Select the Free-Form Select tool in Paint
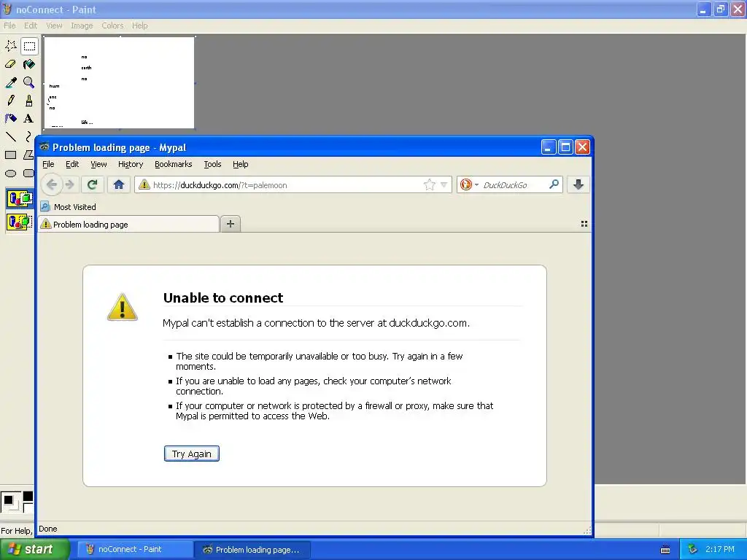747x560 pixels. point(10,46)
